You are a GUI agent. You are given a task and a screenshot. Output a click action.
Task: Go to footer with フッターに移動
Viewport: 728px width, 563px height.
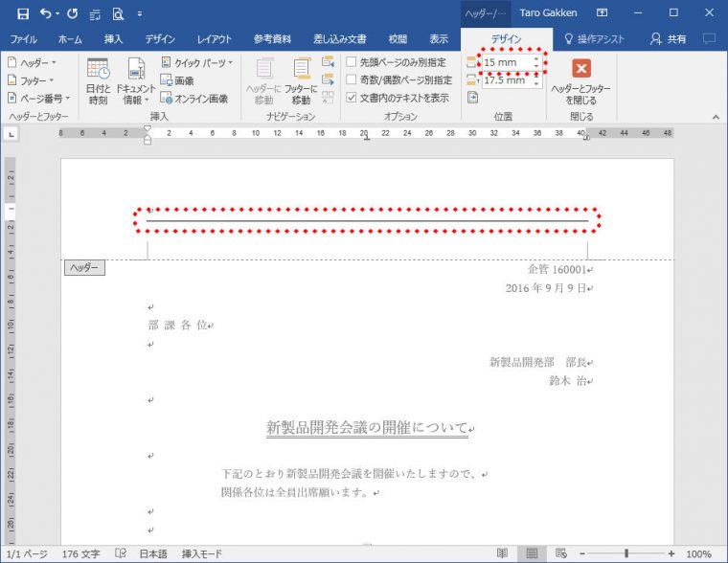coord(301,81)
